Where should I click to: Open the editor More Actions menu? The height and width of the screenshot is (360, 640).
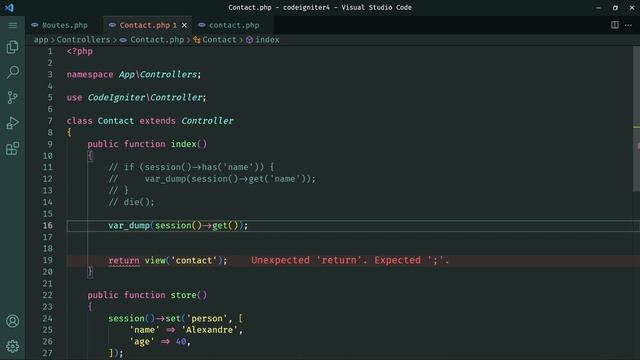click(628, 25)
